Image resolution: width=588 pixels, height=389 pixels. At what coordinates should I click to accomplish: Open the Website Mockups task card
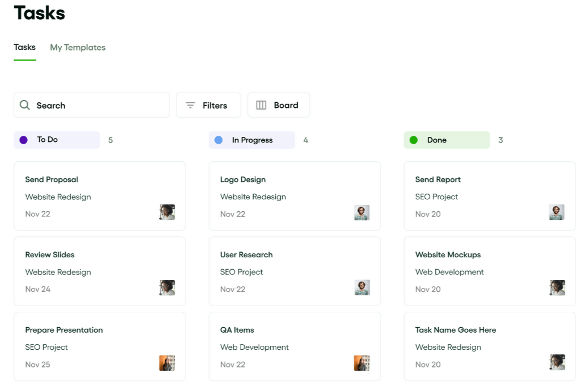point(489,271)
